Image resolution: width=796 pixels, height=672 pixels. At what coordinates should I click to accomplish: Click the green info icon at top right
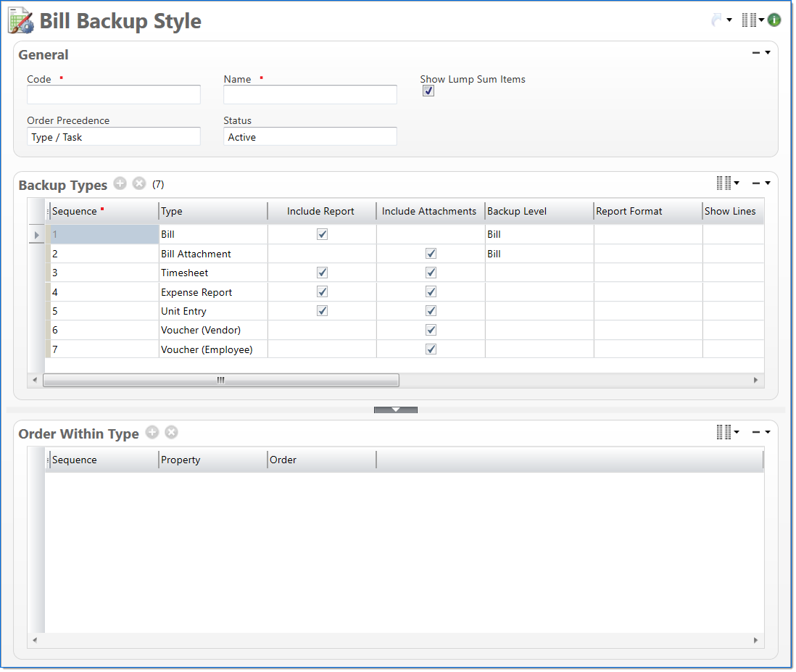coord(774,20)
